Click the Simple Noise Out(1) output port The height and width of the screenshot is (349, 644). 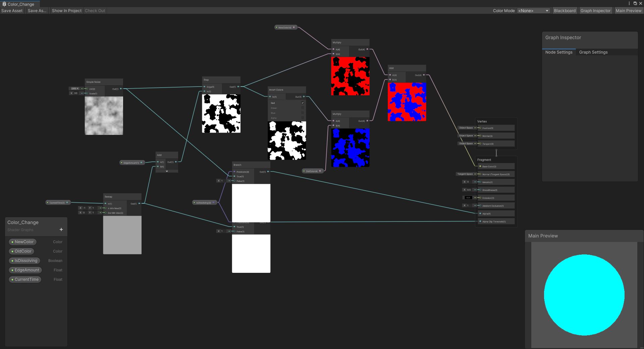(121, 89)
